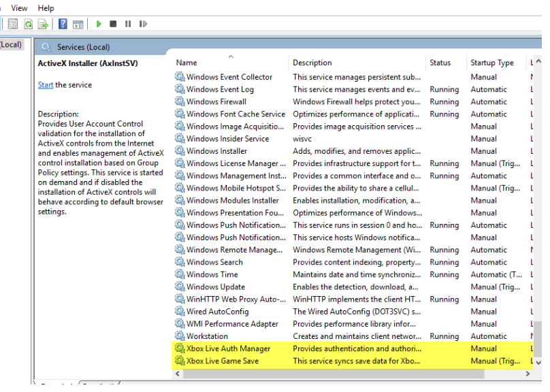The height and width of the screenshot is (392, 550).
Task: Click the Start Service play icon
Action: coord(99,24)
